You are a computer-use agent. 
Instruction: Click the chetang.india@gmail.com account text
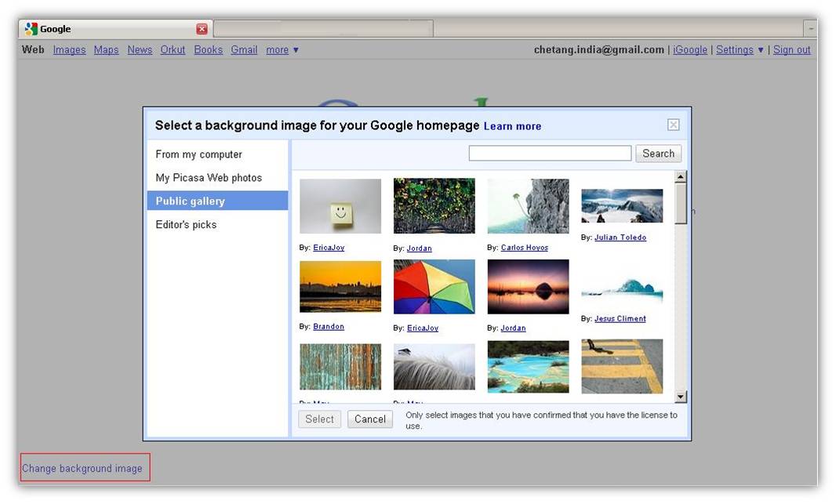(598, 49)
